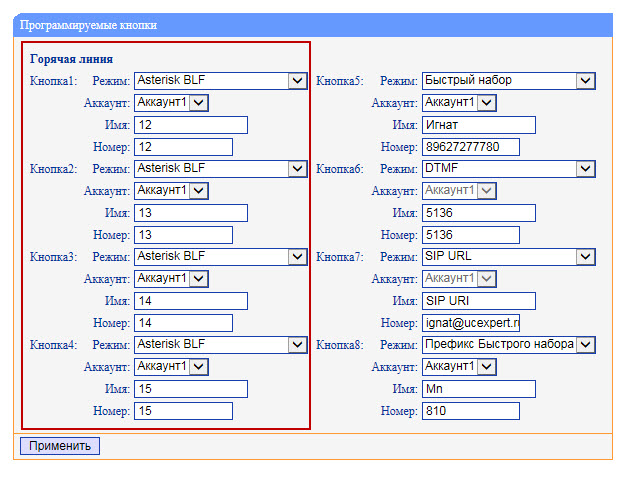Click the Имя field containing SIP URI

click(x=478, y=301)
